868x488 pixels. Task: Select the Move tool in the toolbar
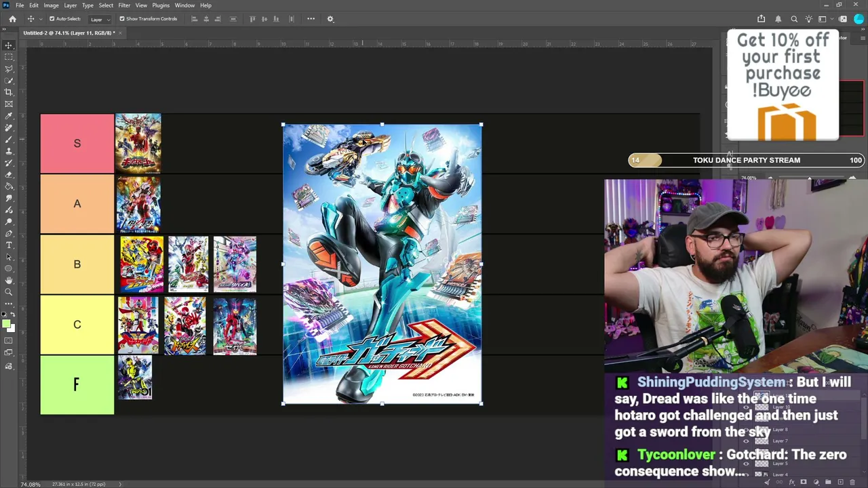tap(9, 45)
